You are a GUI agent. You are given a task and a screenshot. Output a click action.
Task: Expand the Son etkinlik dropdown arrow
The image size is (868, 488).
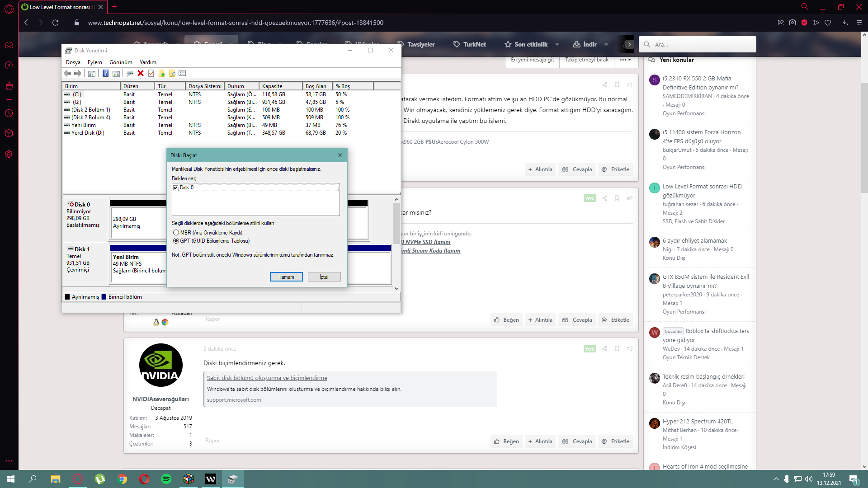(557, 44)
